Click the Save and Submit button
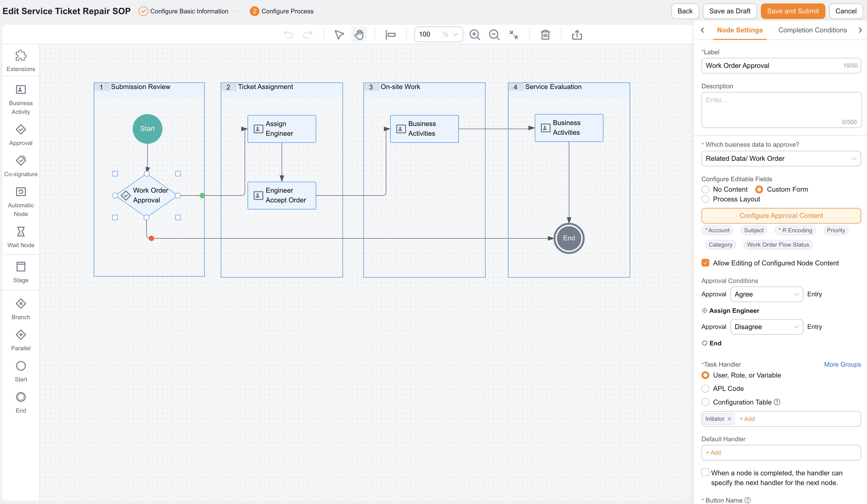 coord(793,11)
